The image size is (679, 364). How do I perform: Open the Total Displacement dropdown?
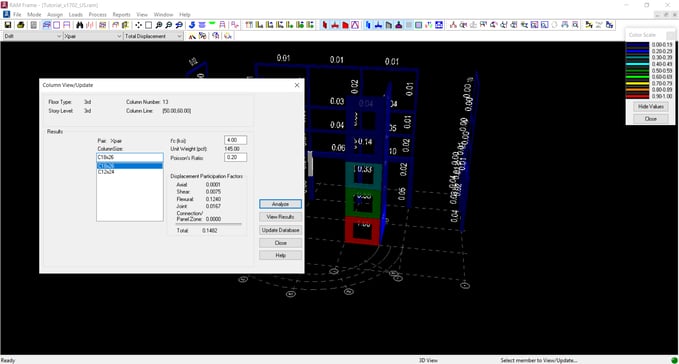click(153, 36)
